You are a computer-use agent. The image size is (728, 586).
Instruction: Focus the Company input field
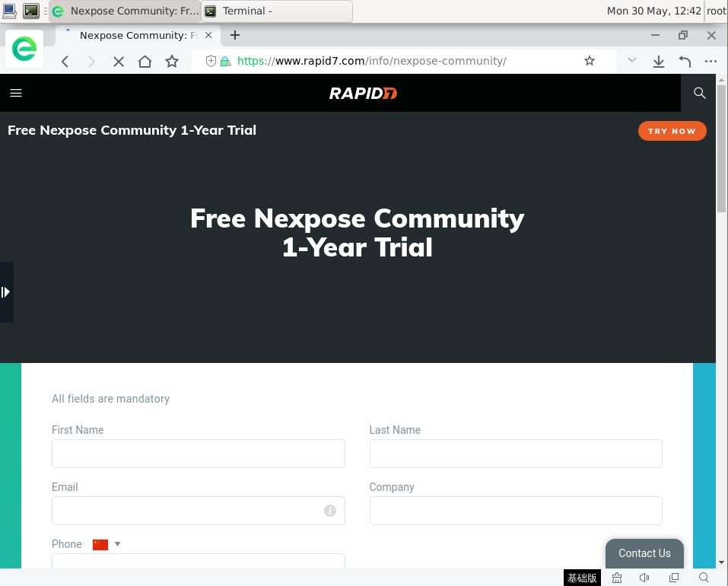pos(516,511)
